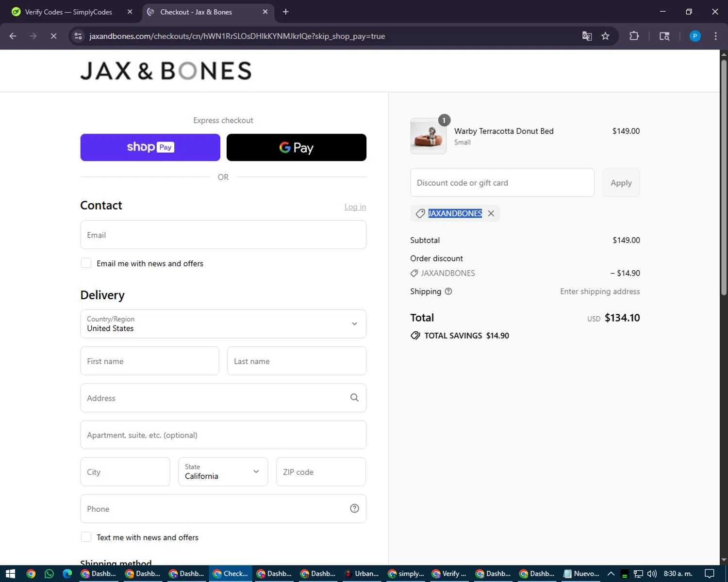Screen dimensions: 728x582
Task: Click the Apply discount button
Action: 621,182
